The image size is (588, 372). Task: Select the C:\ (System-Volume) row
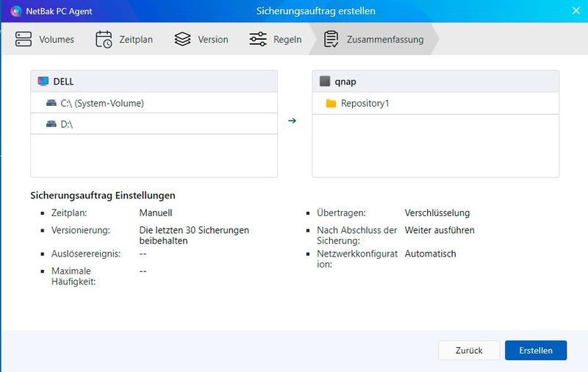154,103
